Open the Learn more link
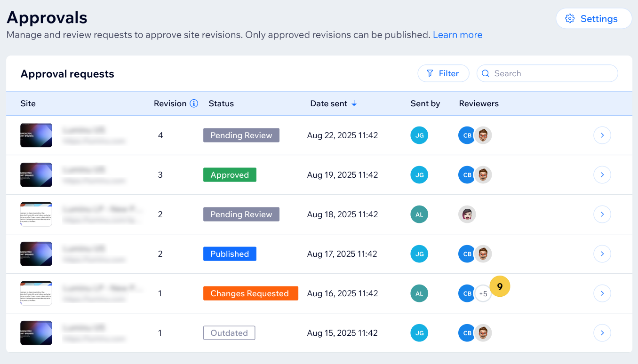The image size is (638, 364). 457,34
